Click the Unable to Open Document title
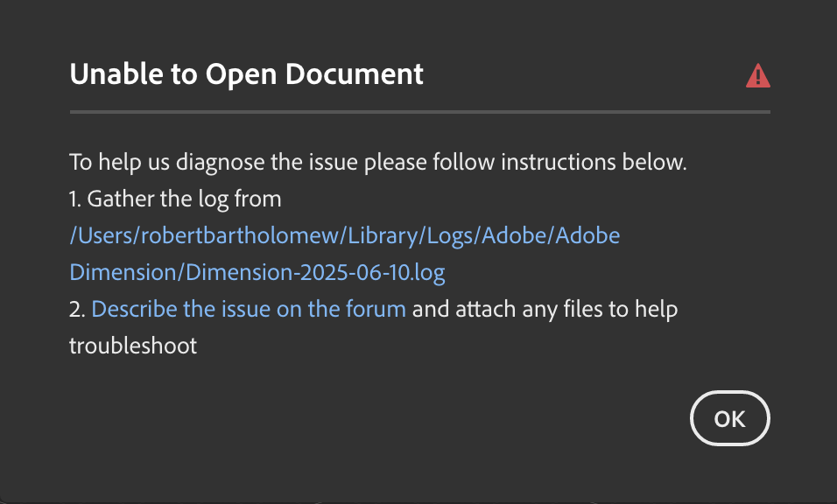 [x=246, y=74]
